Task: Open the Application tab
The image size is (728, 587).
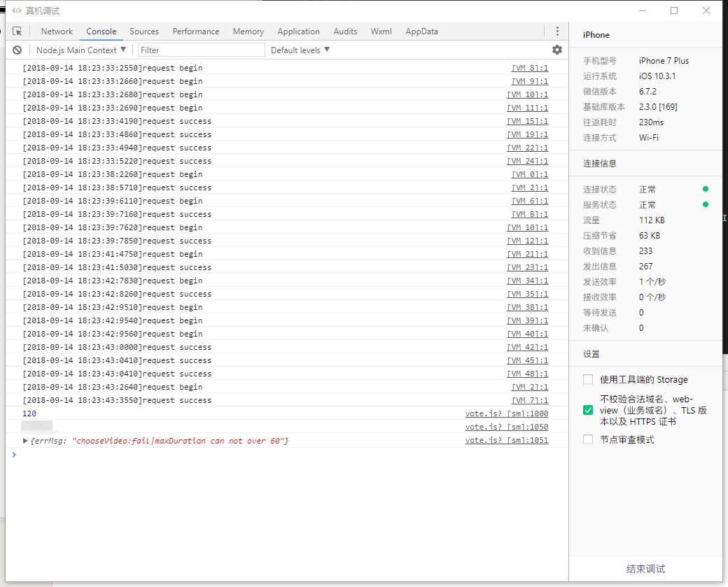Action: click(298, 31)
